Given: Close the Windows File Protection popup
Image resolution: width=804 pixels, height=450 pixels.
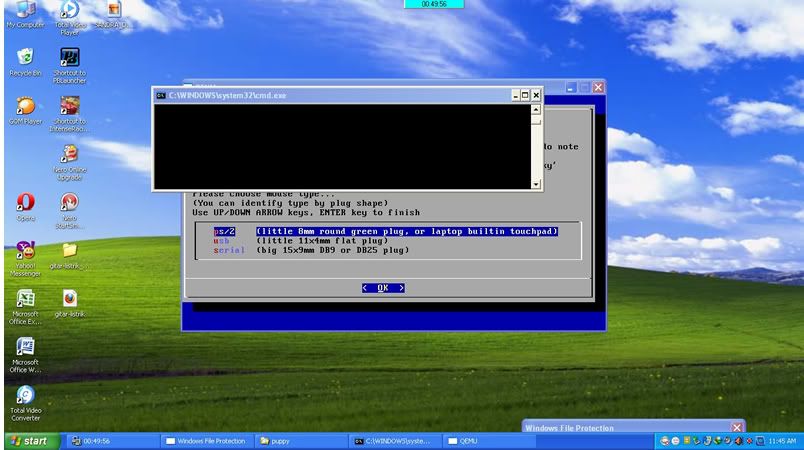Looking at the screenshot, I should [x=737, y=427].
